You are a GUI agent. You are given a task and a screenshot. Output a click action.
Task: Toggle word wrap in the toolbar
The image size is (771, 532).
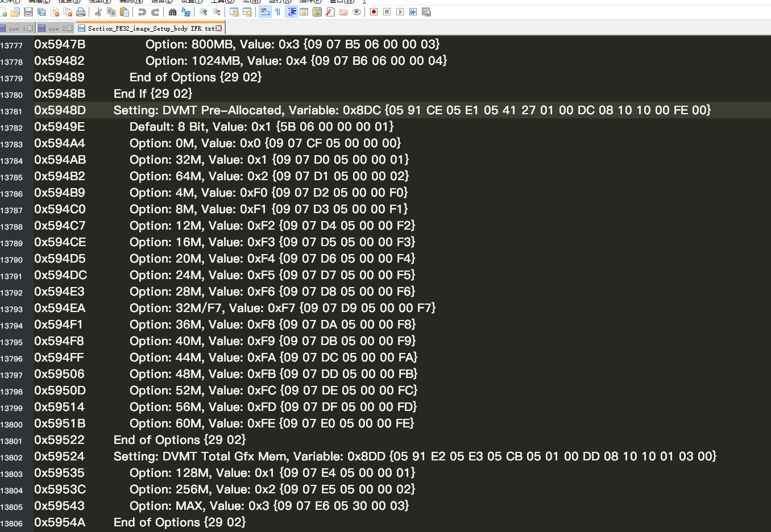pyautogui.click(x=265, y=12)
